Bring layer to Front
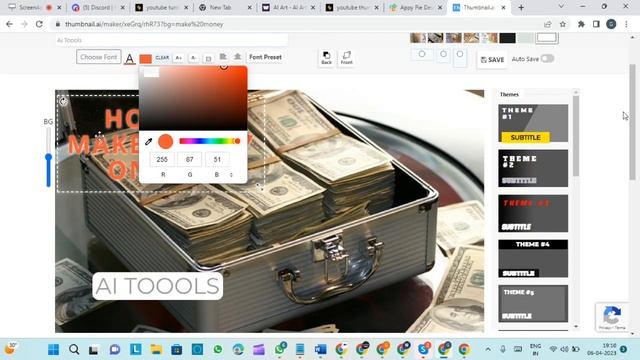640x360 pixels. 347,58
